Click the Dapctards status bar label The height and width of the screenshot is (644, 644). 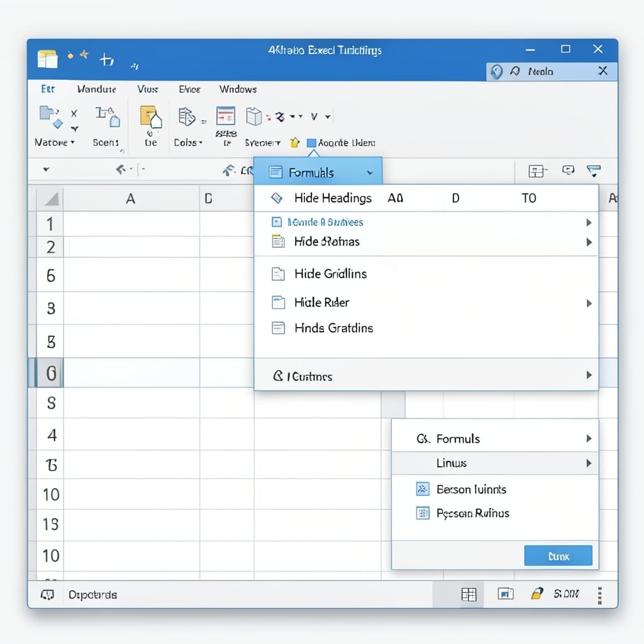pos(93,595)
